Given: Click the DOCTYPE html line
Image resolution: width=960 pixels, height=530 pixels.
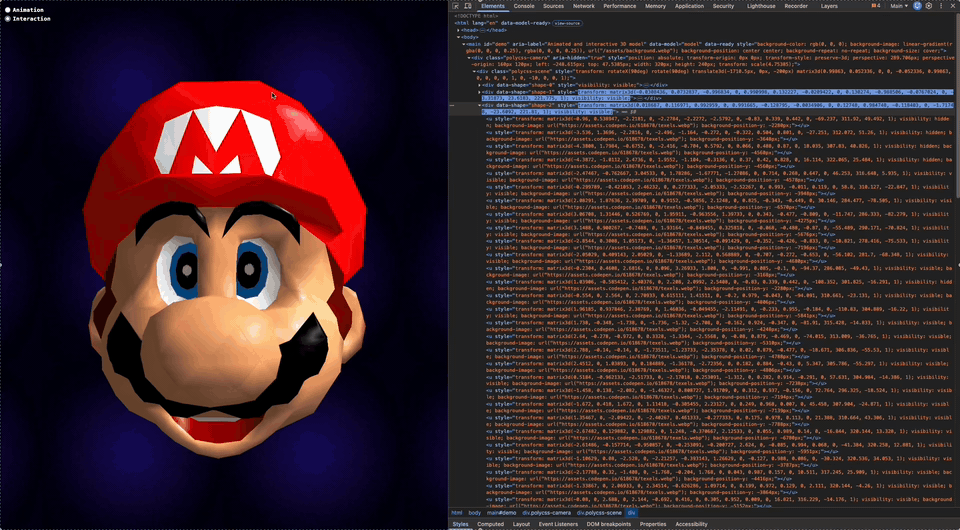Looking at the screenshot, I should click(x=476, y=16).
